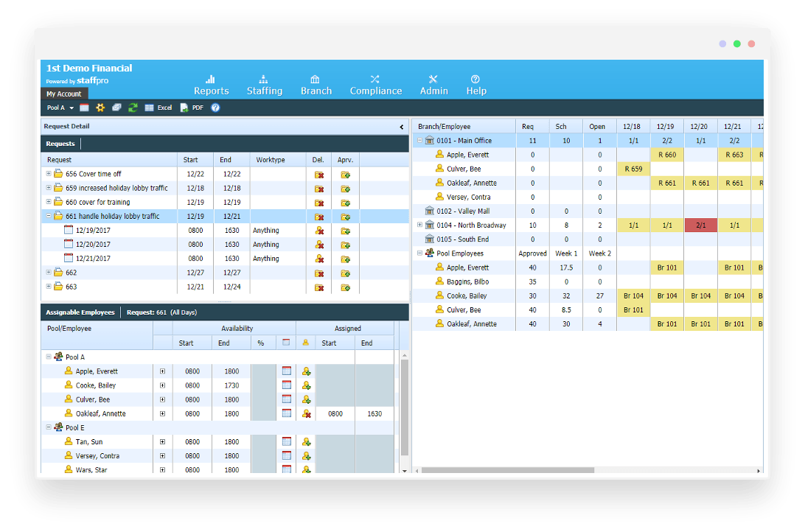Delete request 661 handle holiday lobby traffic
The image size is (805, 532).
point(318,217)
